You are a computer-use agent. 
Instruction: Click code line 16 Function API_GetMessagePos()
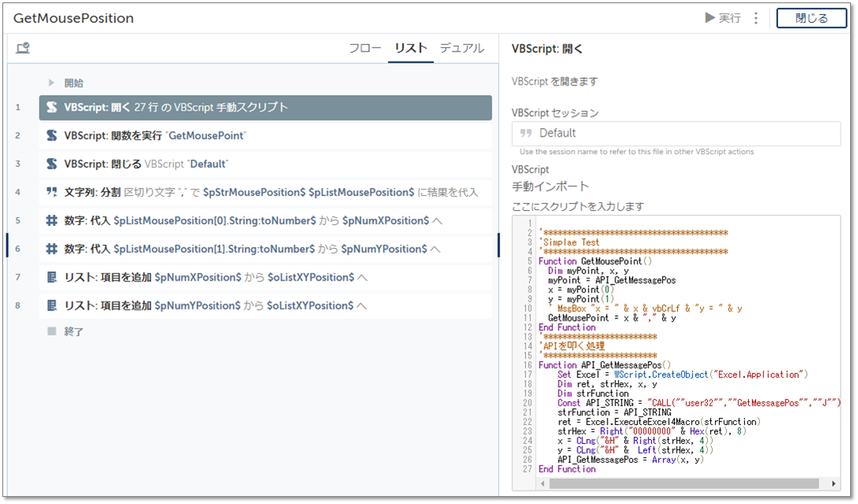tap(604, 365)
